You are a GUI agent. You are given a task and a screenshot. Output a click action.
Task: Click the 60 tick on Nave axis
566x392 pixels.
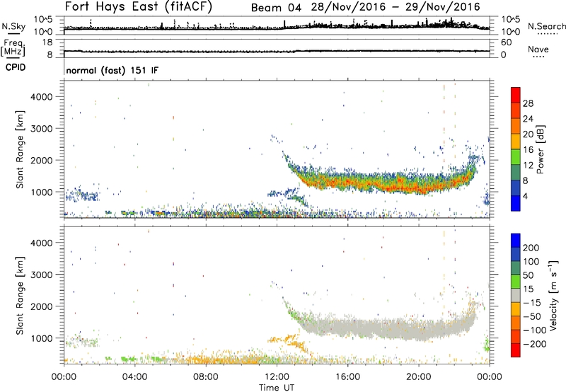tap(506, 42)
